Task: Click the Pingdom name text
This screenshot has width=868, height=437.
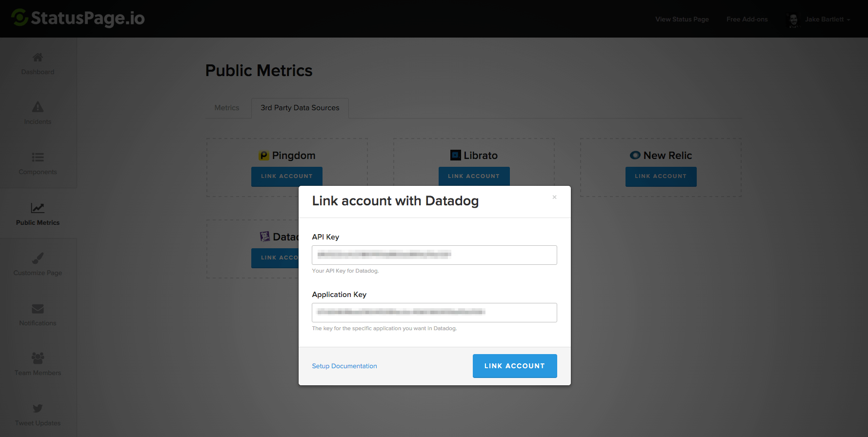Action: [x=294, y=156]
